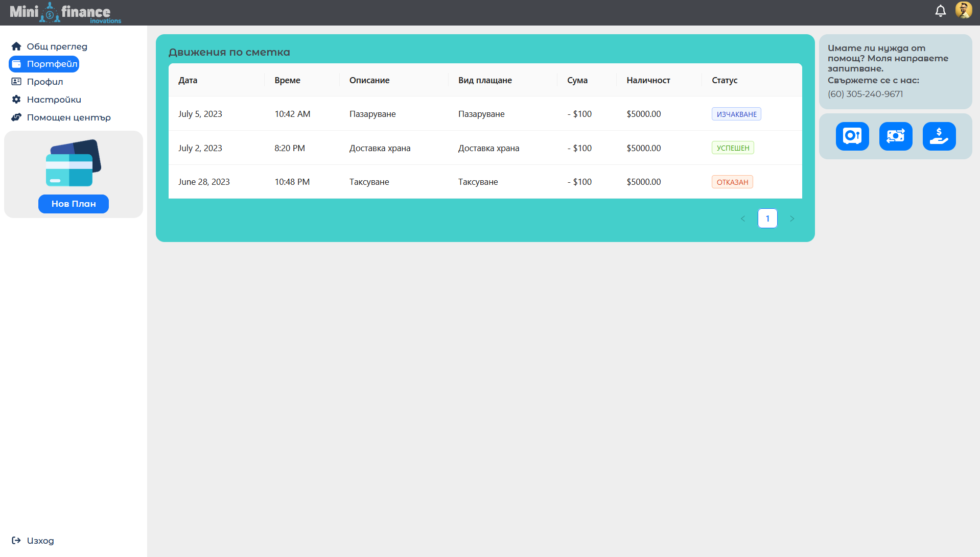The height and width of the screenshot is (557, 980).
Task: Click Доставка храна in Вид плащане column
Action: pyautogui.click(x=488, y=148)
